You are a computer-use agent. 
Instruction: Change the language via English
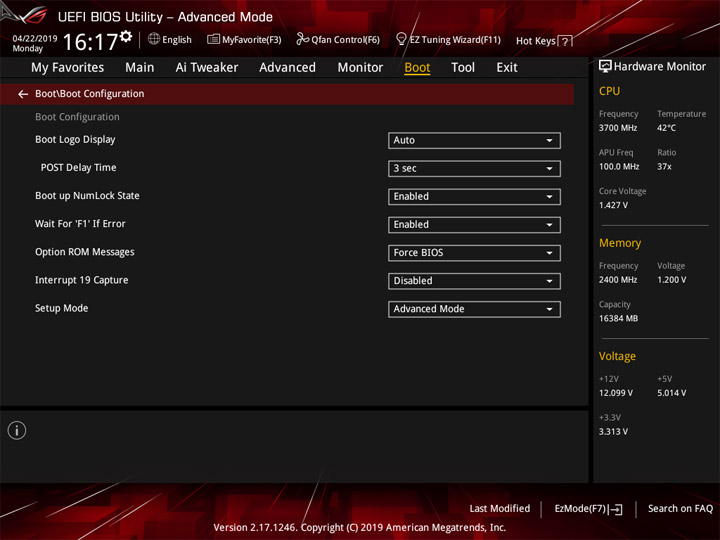177,40
